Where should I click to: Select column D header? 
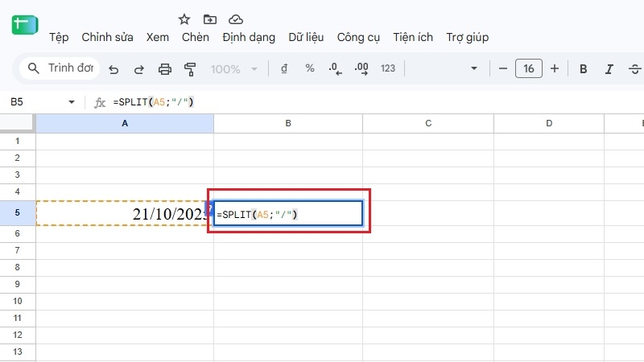point(549,123)
